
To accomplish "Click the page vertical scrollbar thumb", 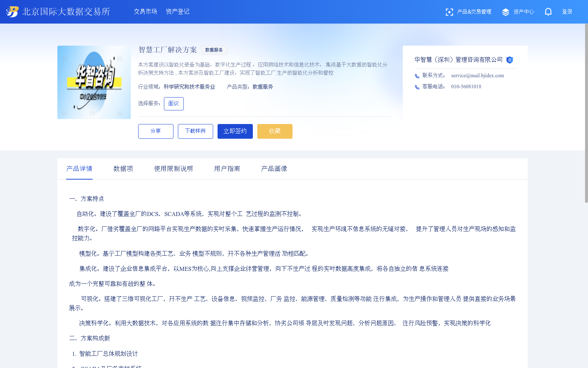I will pos(586,113).
